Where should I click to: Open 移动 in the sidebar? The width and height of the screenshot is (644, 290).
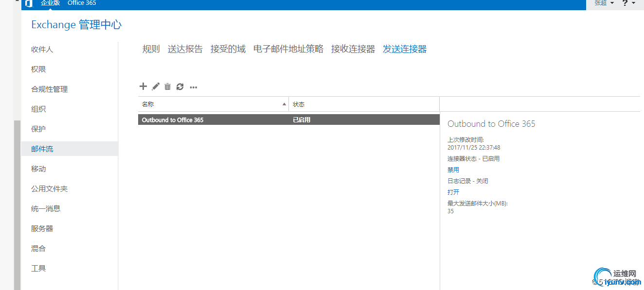(x=38, y=169)
